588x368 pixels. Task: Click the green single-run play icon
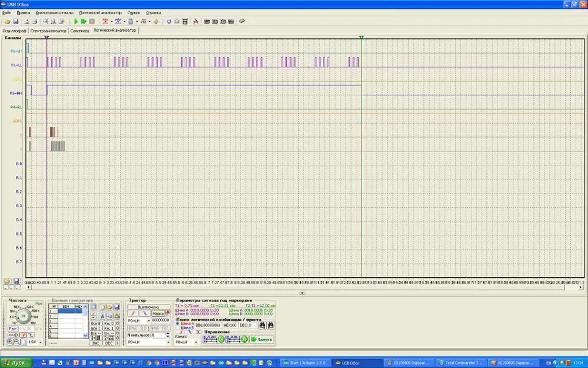(76, 21)
